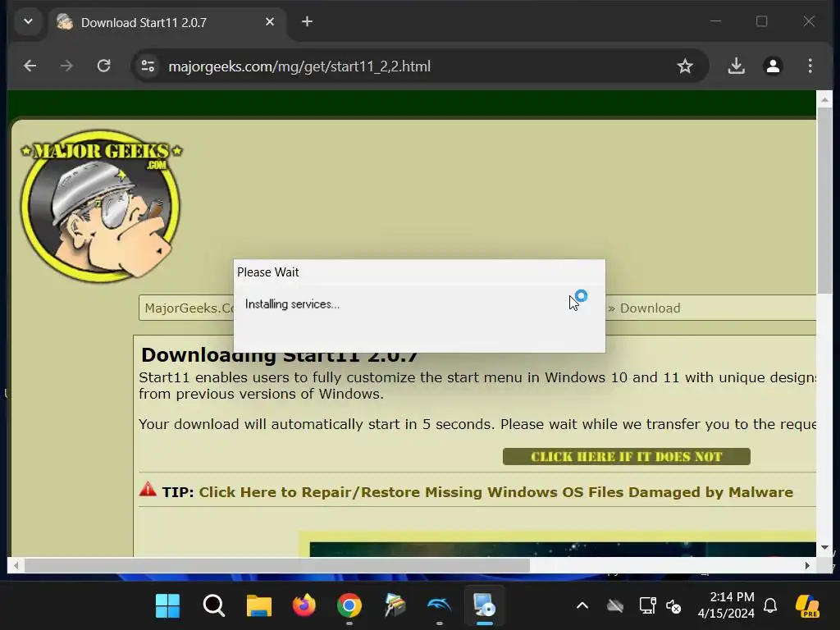
Task: Open the tab search dropdown arrow
Action: pos(29,22)
